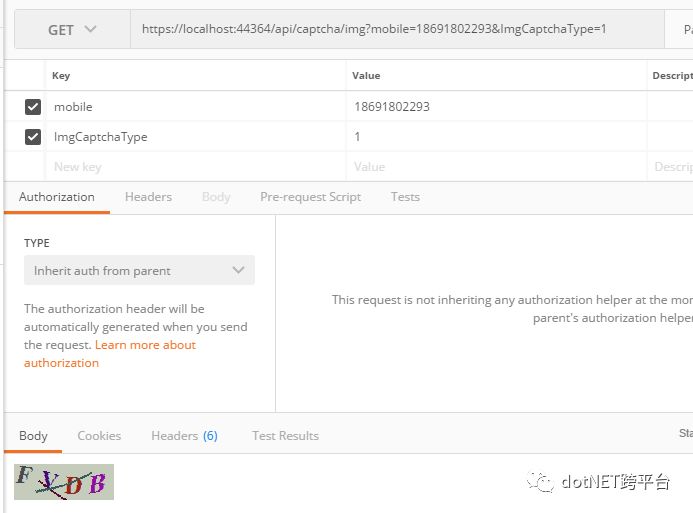Open the GET method dropdown
The image size is (693, 513).
[72, 30]
